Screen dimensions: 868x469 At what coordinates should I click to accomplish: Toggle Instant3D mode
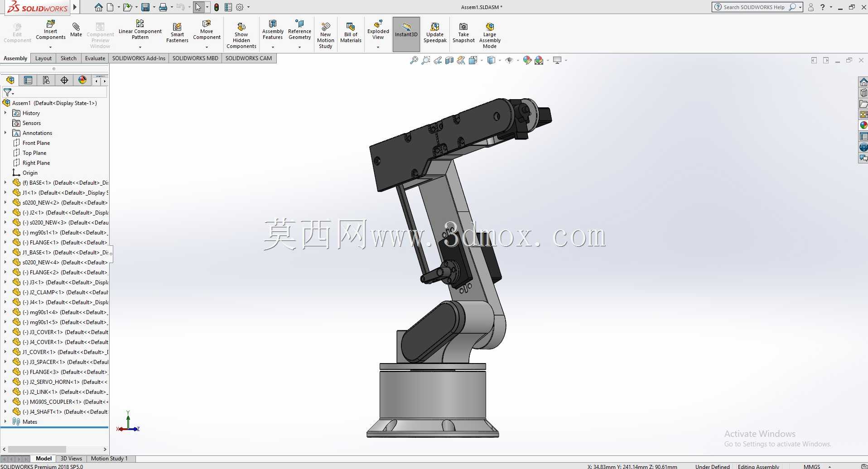click(x=406, y=34)
